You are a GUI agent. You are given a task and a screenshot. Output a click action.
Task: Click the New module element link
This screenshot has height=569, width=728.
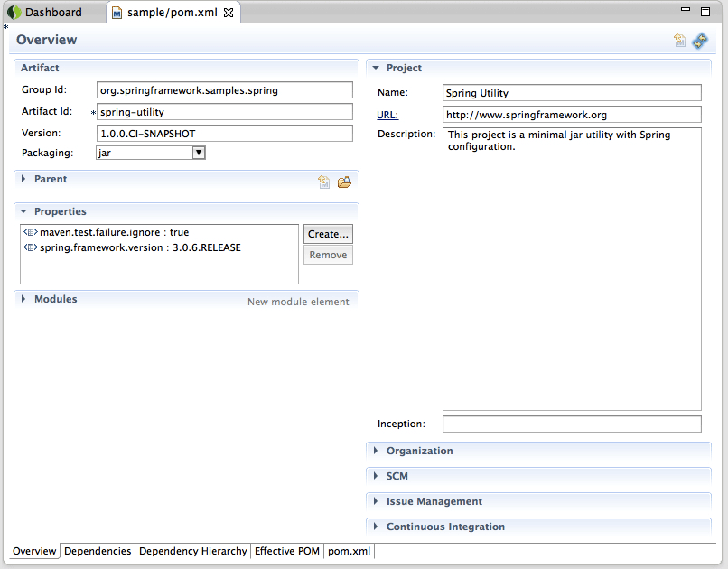[298, 302]
